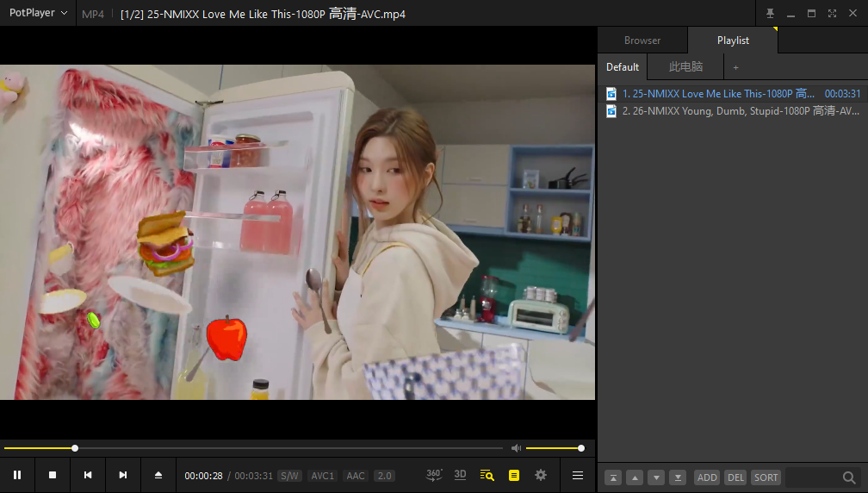The width and height of the screenshot is (868, 493).
Task: Select the 此电脑 playlist tab
Action: click(x=685, y=67)
